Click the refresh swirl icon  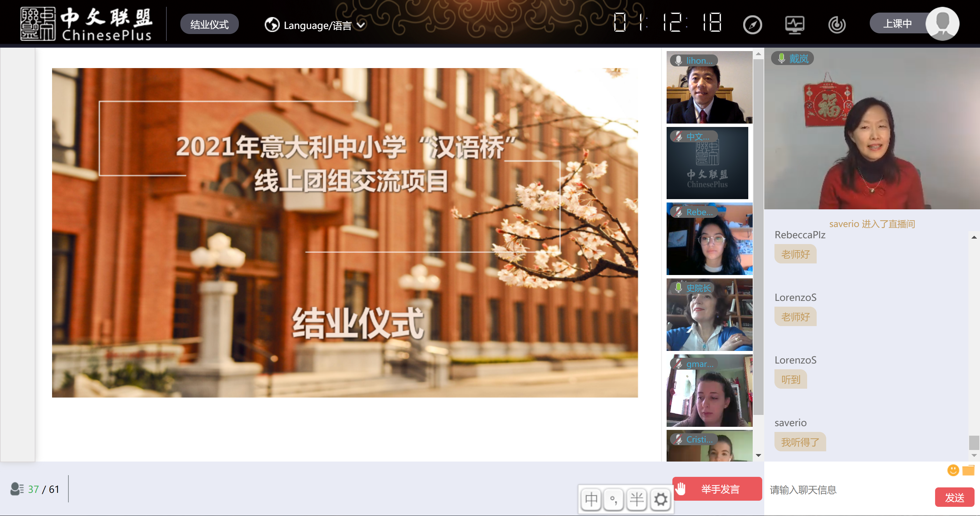coord(837,25)
